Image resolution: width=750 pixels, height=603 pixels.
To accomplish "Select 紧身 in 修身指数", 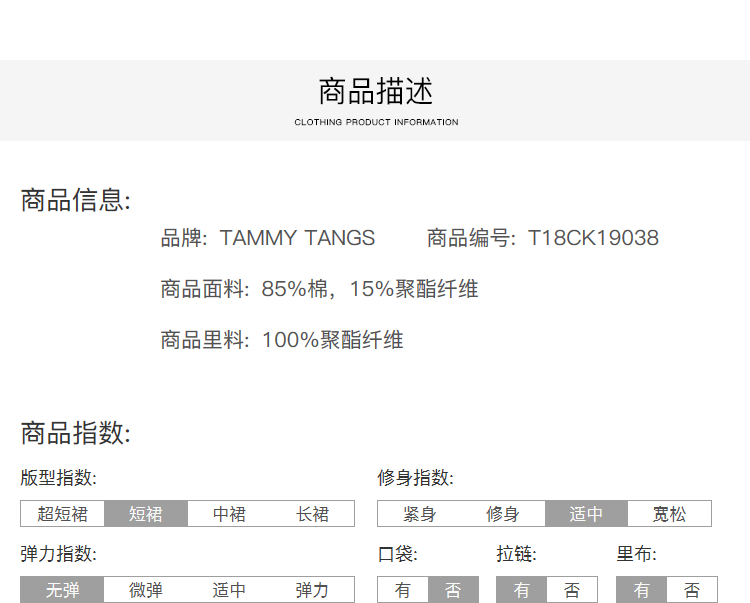I will (x=419, y=514).
